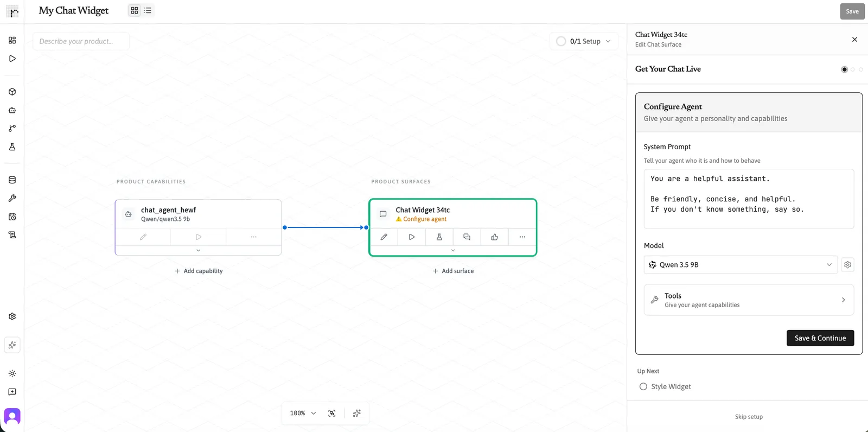Screen dimensions: 868x432
Task: Open the wrench tools icon in left sidebar
Action: [12, 199]
